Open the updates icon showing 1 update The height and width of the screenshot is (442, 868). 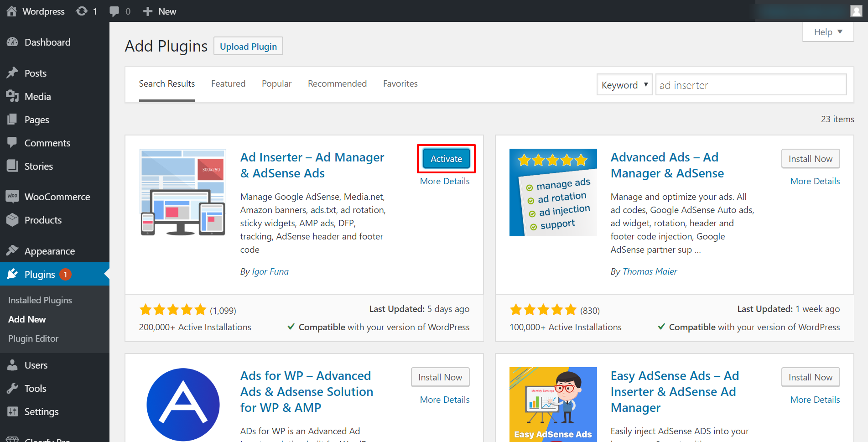[82, 11]
